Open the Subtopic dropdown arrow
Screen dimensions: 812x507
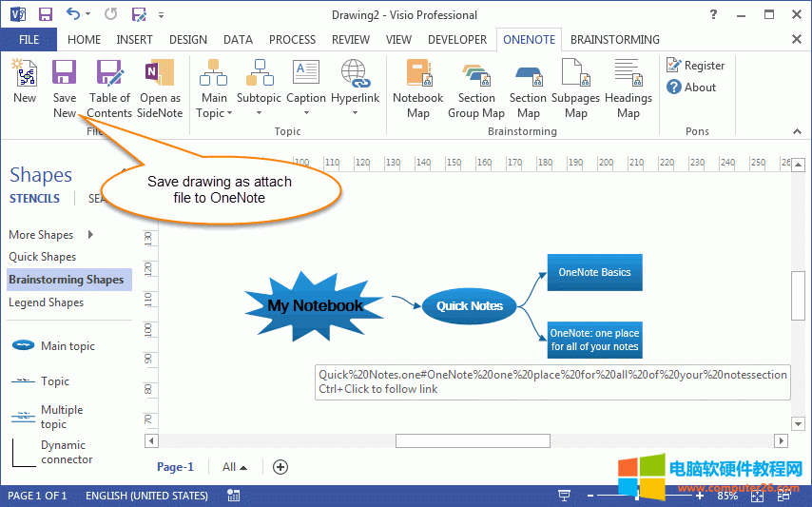coord(259,113)
